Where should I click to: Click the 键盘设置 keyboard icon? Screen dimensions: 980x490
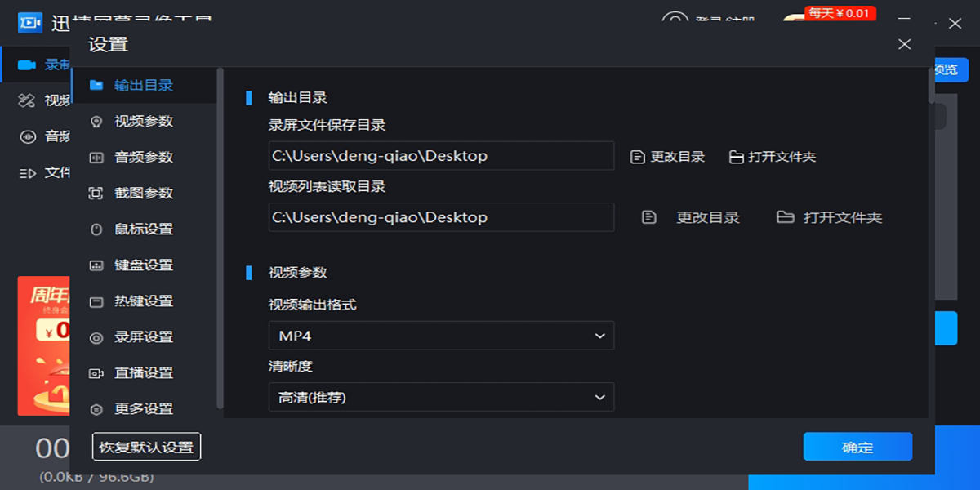[x=96, y=265]
